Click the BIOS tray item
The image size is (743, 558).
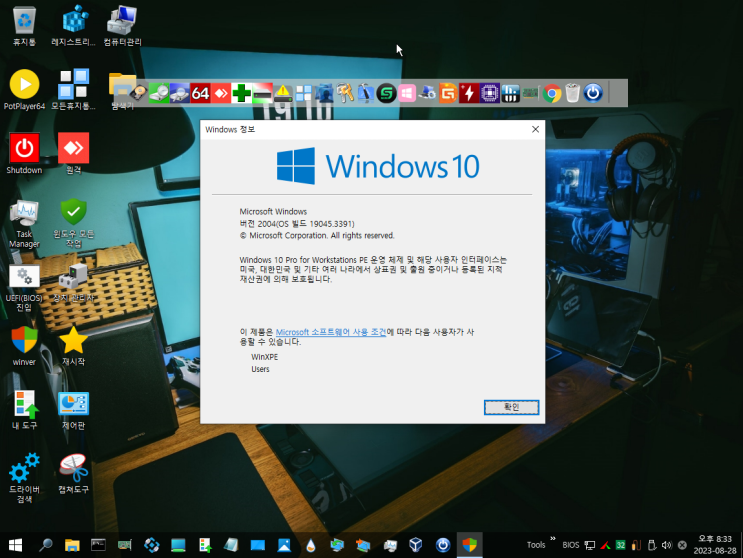coord(571,545)
